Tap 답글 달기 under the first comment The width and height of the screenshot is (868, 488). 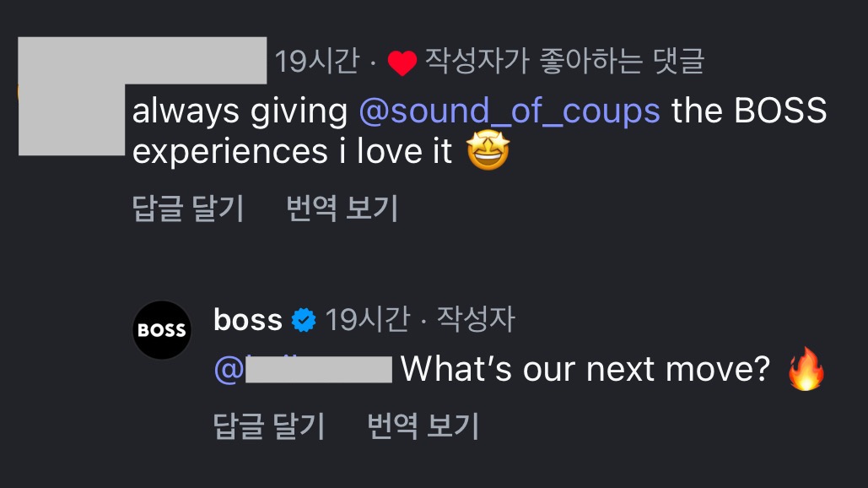pos(188,208)
